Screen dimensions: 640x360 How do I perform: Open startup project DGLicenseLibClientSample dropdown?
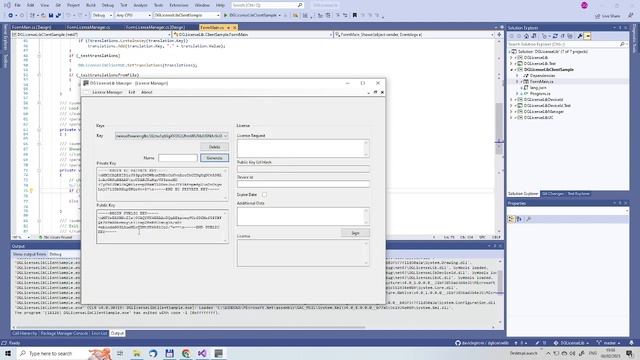pyautogui.click(x=187, y=15)
